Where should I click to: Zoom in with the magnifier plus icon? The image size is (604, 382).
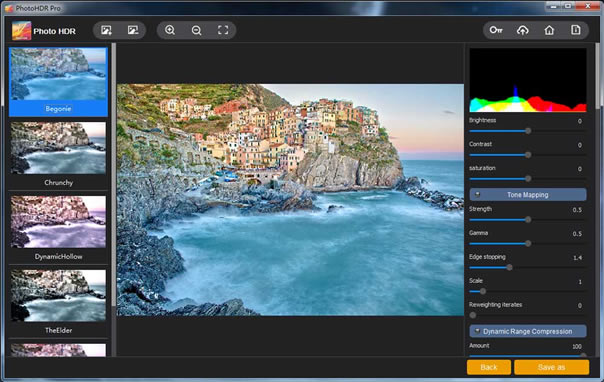170,30
